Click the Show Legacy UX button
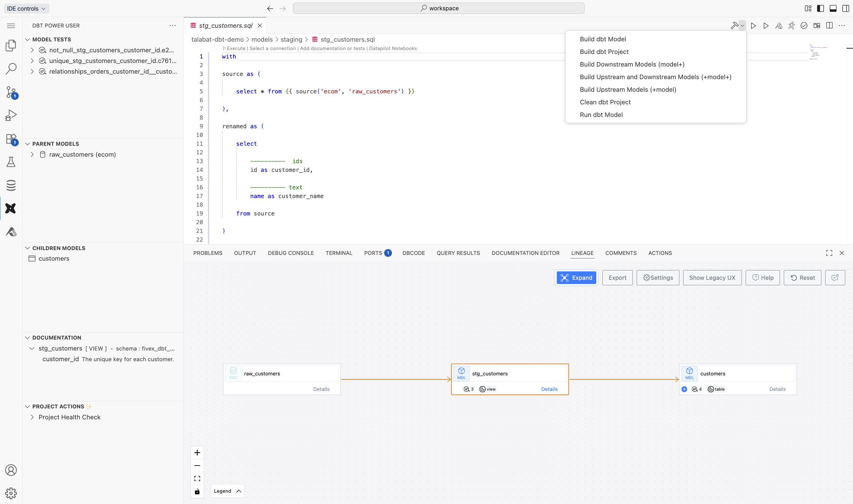Screen dimensions: 853x504 [x=712, y=278]
